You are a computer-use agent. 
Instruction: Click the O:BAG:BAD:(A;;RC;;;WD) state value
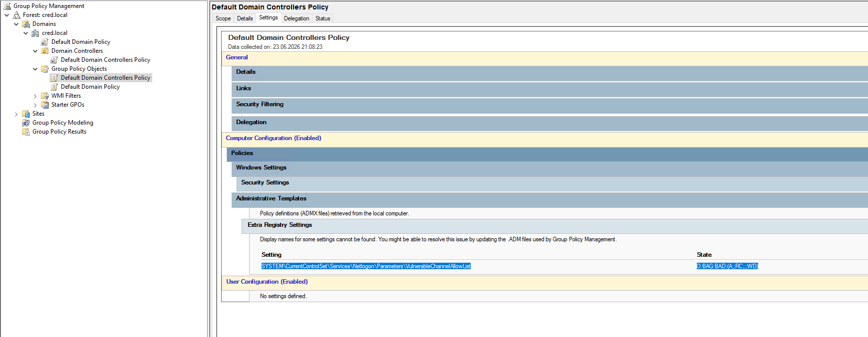point(727,266)
